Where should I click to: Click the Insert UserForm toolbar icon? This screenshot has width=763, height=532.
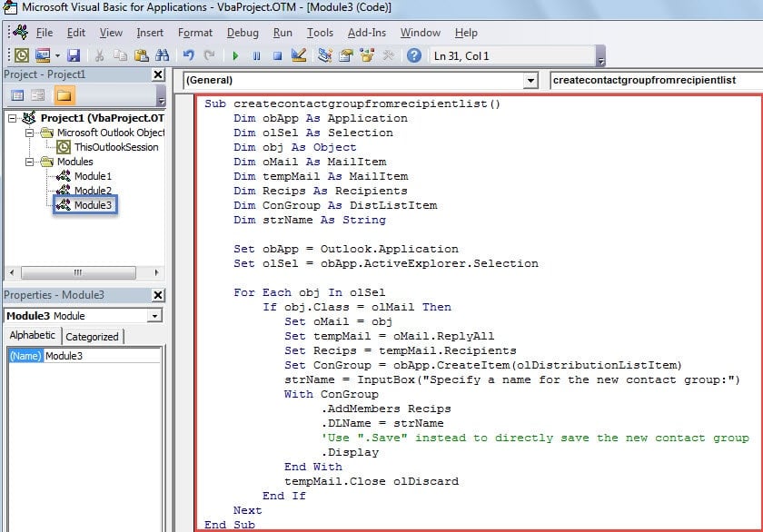point(43,55)
